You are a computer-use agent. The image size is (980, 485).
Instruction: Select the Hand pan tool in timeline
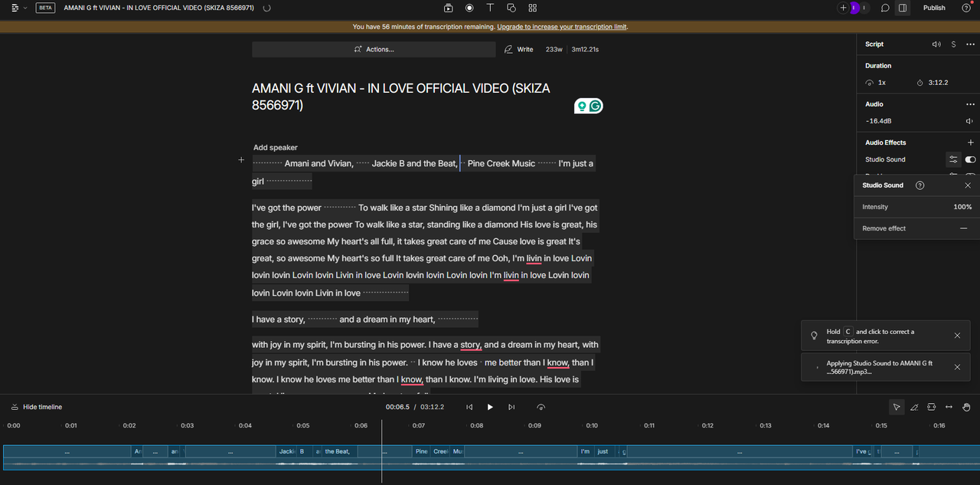click(967, 407)
